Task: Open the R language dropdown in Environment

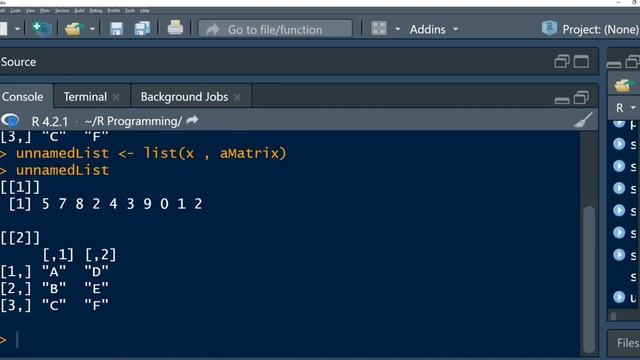Action: pos(625,108)
